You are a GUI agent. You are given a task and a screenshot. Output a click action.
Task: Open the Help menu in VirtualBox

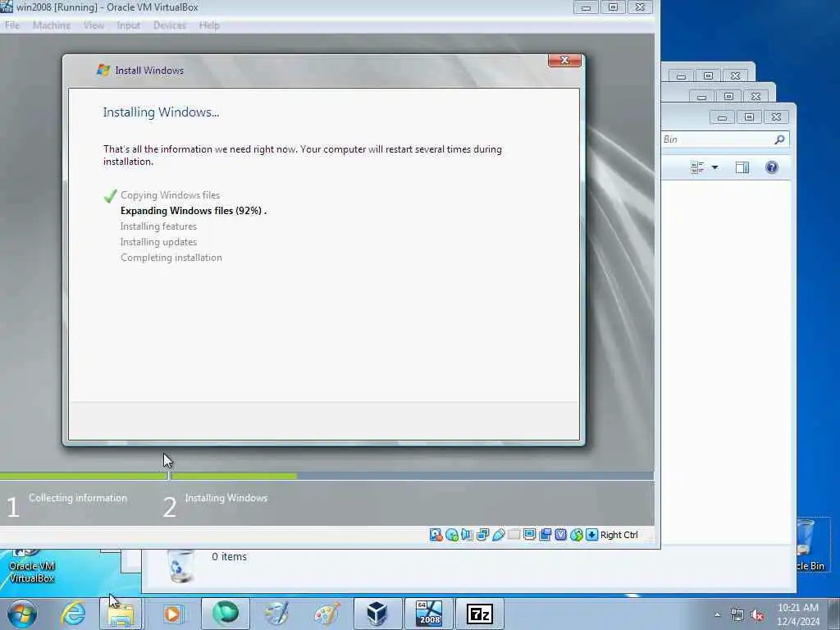tap(209, 25)
